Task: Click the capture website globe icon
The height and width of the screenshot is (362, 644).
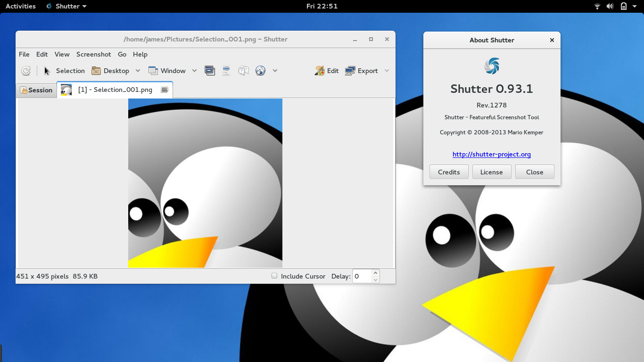Action: tap(260, 71)
